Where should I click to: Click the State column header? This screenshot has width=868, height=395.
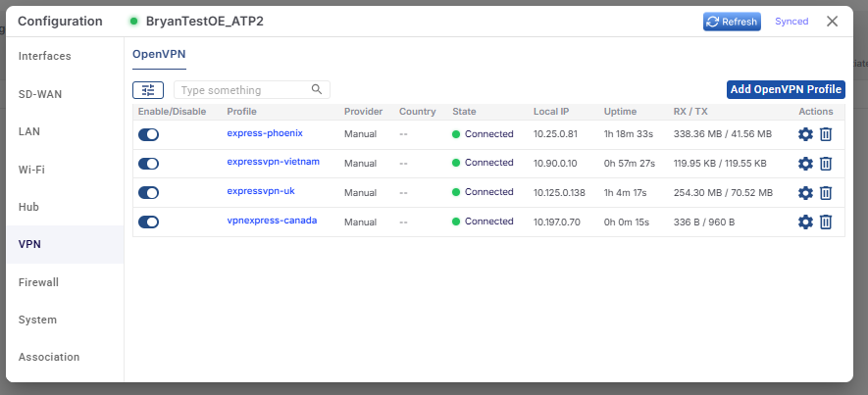[464, 112]
